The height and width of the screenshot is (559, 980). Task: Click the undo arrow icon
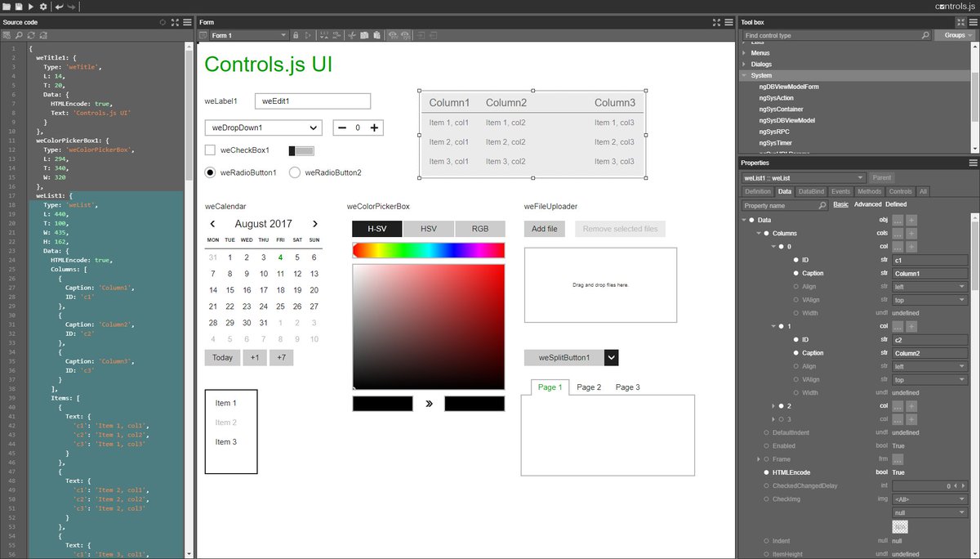pos(59,7)
